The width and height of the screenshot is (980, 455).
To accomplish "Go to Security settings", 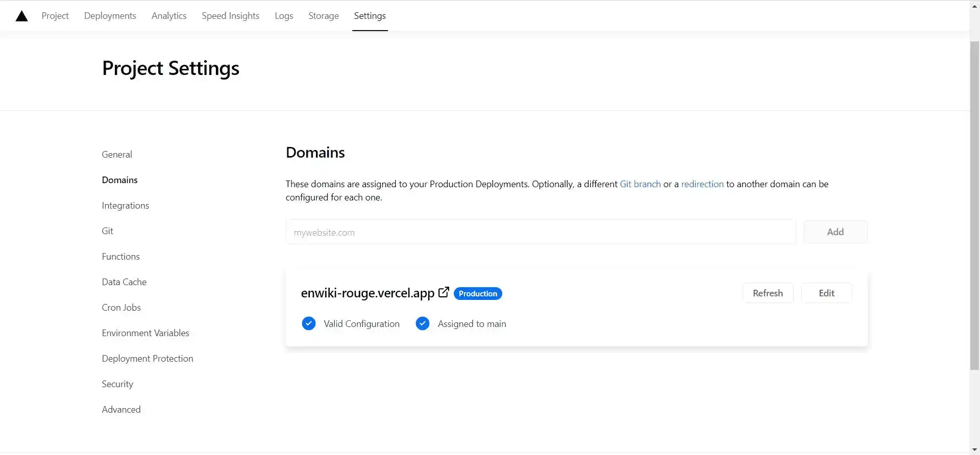I will pyautogui.click(x=117, y=384).
